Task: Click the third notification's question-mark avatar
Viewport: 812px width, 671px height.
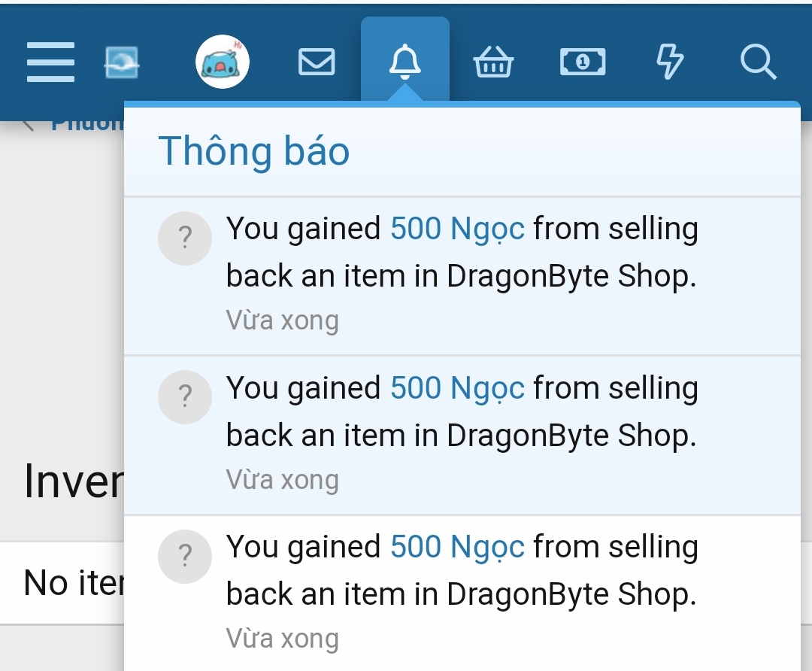Action: 186,557
